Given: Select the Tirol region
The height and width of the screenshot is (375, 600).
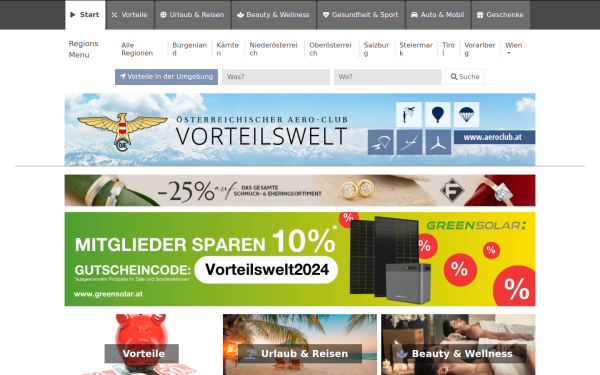Looking at the screenshot, I should point(448,49).
